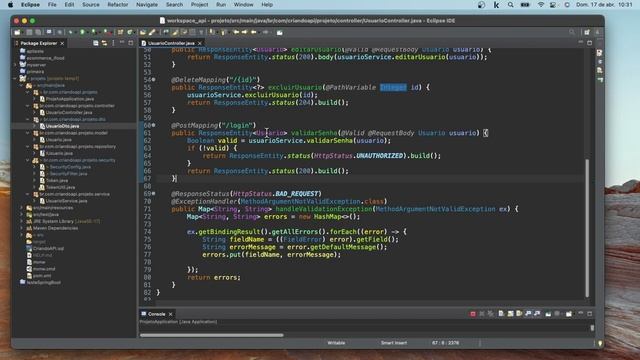Minimize the Package Explorer view
The image size is (640, 360).
122,42
